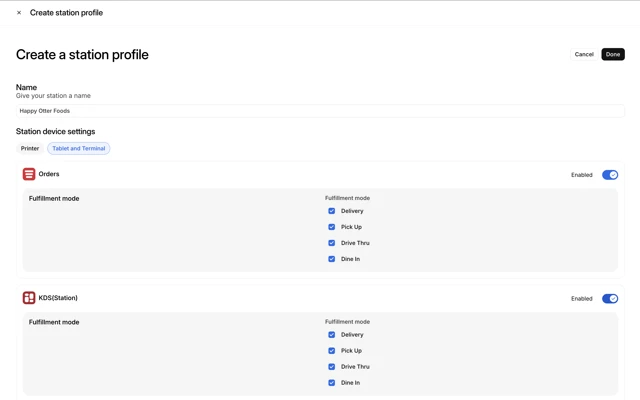Screen dimensions: 640x400
Task: Turn off the KDS(Station) enabled toggle
Action: tap(609, 299)
